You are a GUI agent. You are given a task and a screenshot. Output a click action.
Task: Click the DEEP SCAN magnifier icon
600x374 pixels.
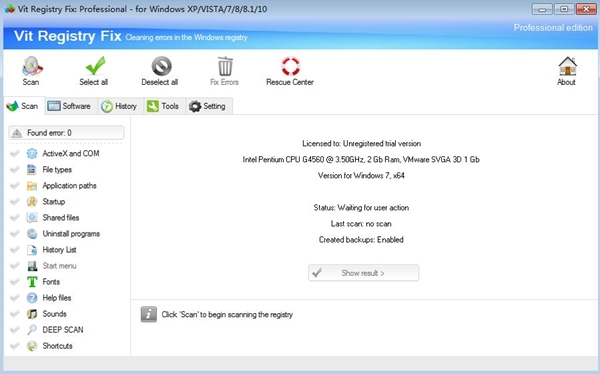click(x=32, y=330)
